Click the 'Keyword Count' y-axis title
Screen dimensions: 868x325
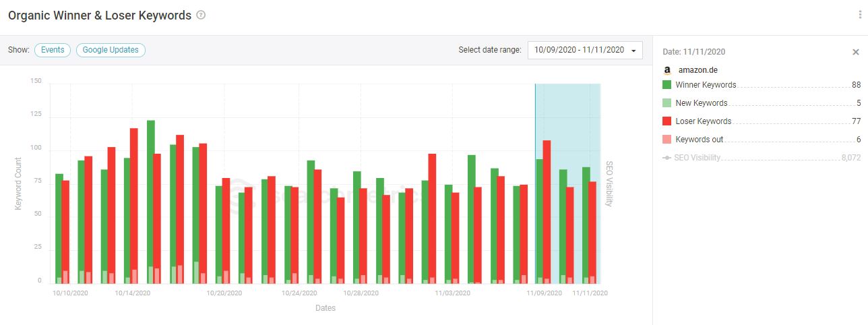pyautogui.click(x=19, y=183)
